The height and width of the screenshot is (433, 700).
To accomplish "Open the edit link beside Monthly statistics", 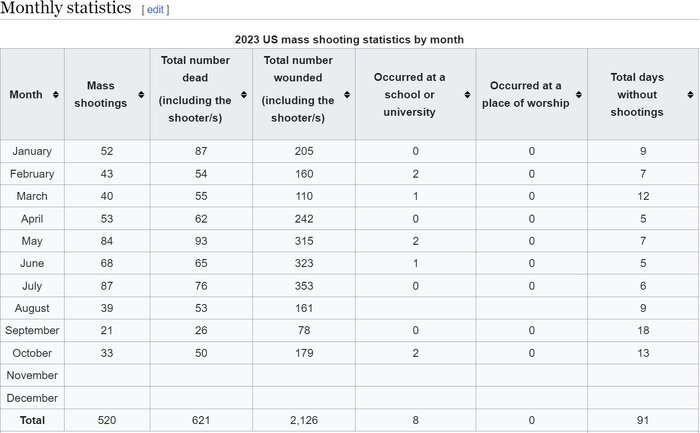I will point(156,10).
